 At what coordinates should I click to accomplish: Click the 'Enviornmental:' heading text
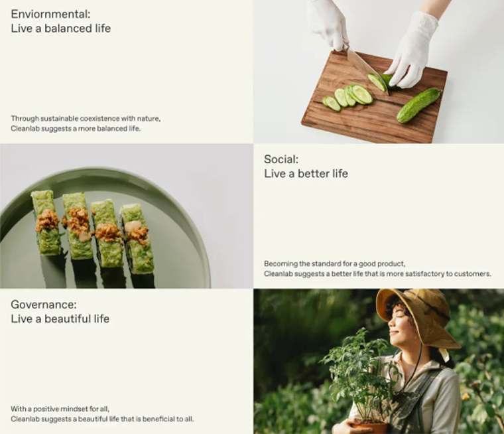[x=51, y=14]
